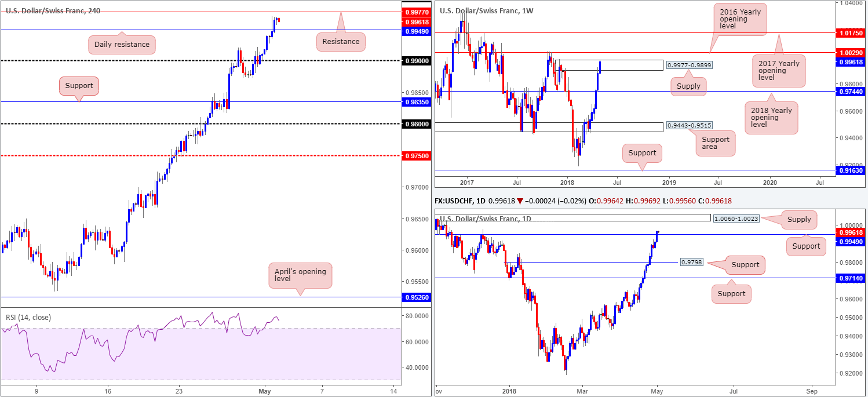The image size is (868, 397).
Task: Select the blue 0.99490 price tag on the 240 chart
Action: (x=416, y=31)
